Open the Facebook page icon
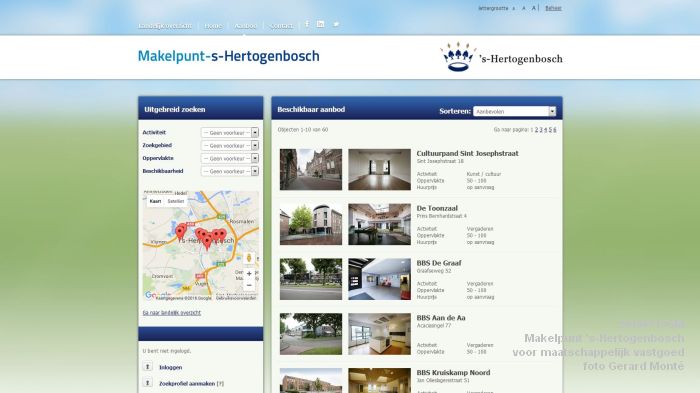The width and height of the screenshot is (700, 393). (307, 24)
